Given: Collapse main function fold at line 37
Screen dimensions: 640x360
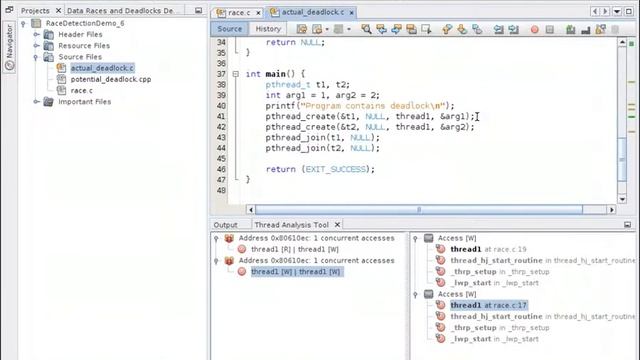Looking at the screenshot, I should (x=236, y=74).
